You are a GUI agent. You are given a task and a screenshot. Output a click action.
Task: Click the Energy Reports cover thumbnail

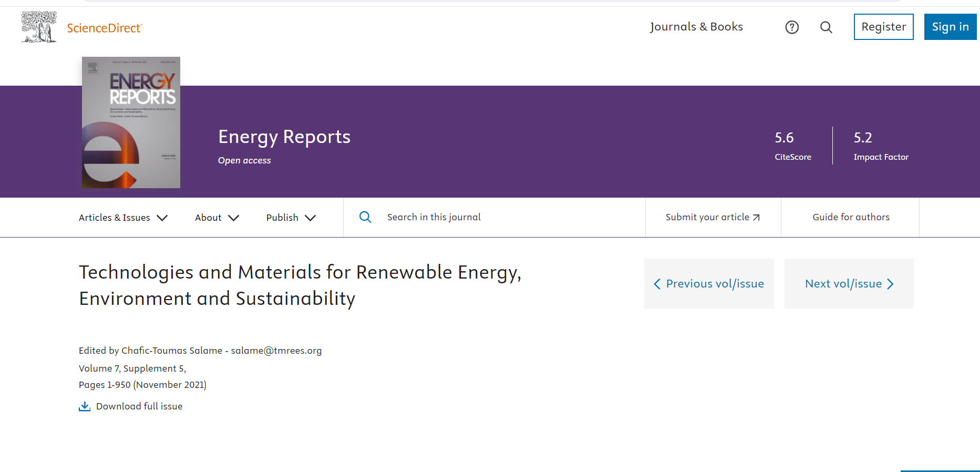coord(131,122)
